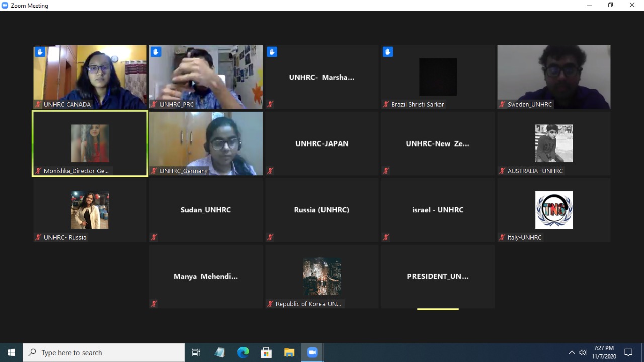Screen dimensions: 644x362
Task: Launch Microsoft Edge from the taskbar
Action: coord(243,352)
